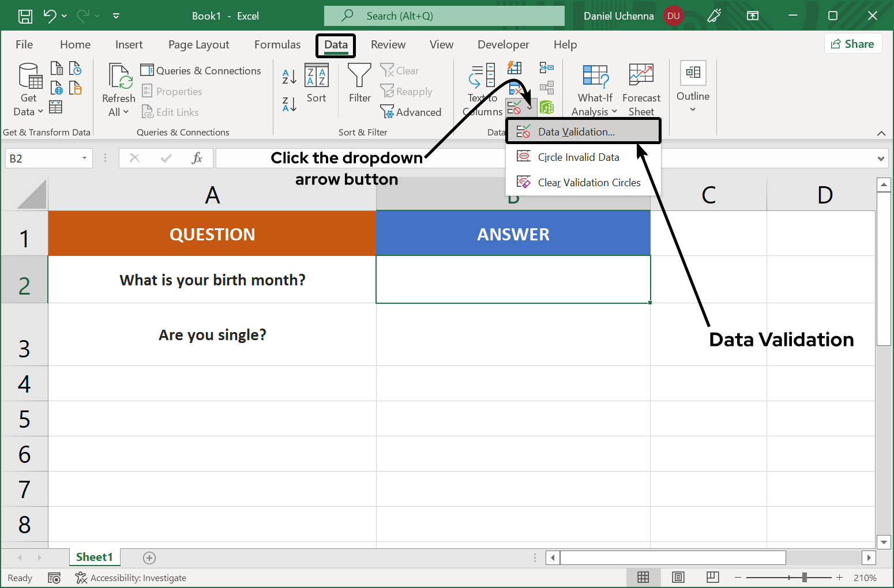Open the Insert Function (fx) tool

tap(197, 157)
